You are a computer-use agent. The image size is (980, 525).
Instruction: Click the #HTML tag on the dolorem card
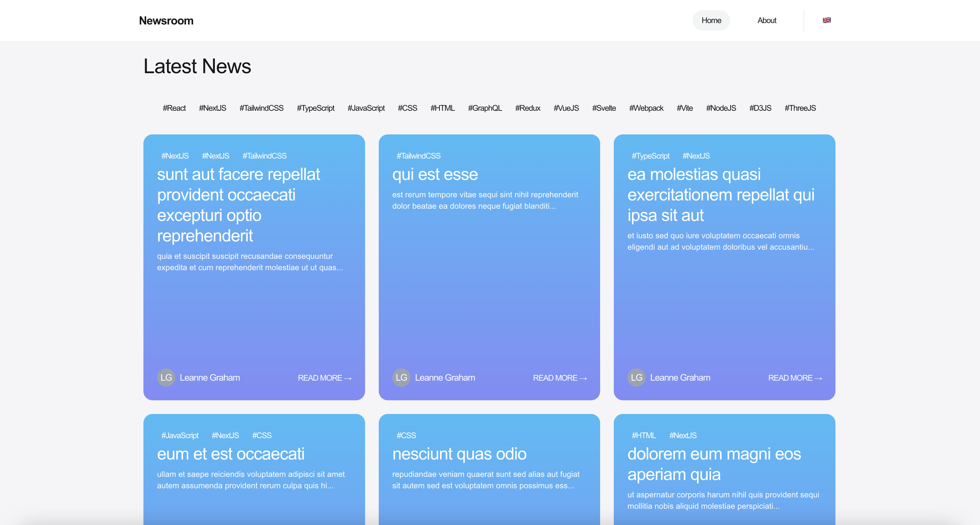[x=643, y=435]
